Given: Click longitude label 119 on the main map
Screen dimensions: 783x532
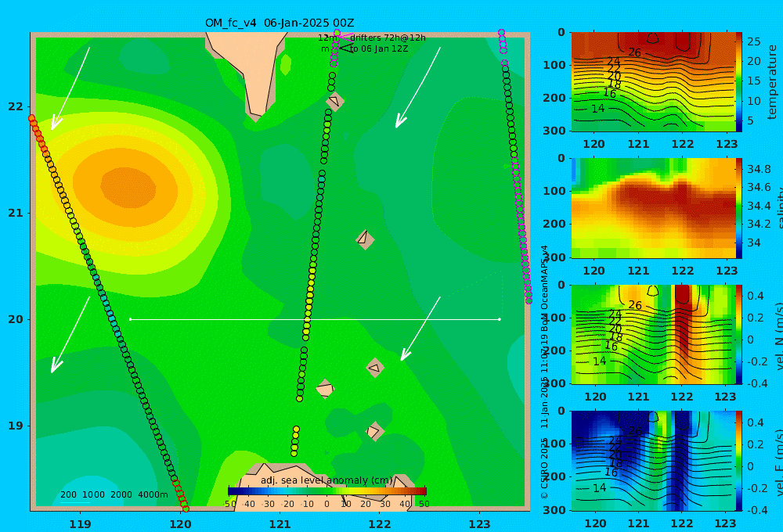Looking at the screenshot, I should [x=81, y=524].
